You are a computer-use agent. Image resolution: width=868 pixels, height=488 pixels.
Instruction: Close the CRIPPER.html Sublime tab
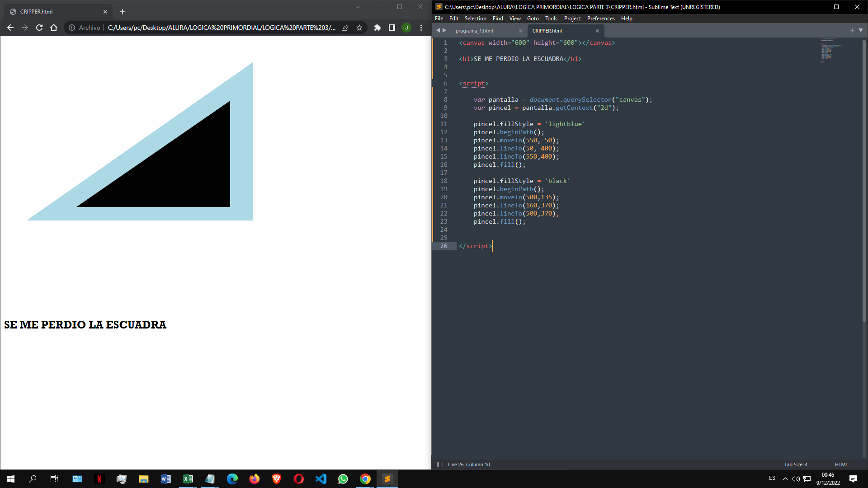point(597,31)
